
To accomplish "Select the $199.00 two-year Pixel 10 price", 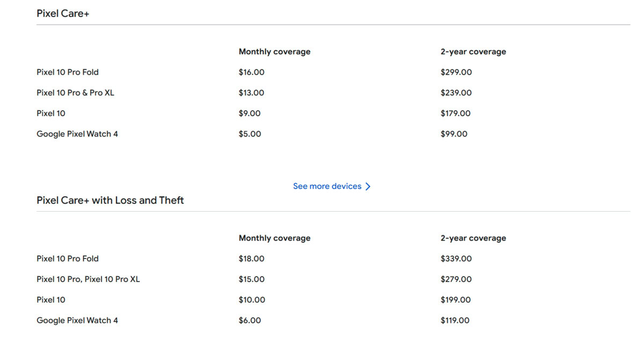I will tap(455, 300).
